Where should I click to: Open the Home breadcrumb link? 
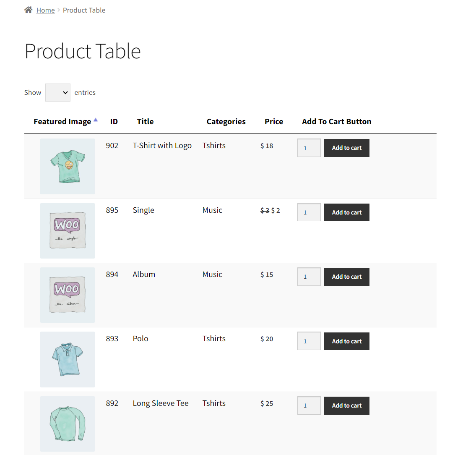[45, 10]
